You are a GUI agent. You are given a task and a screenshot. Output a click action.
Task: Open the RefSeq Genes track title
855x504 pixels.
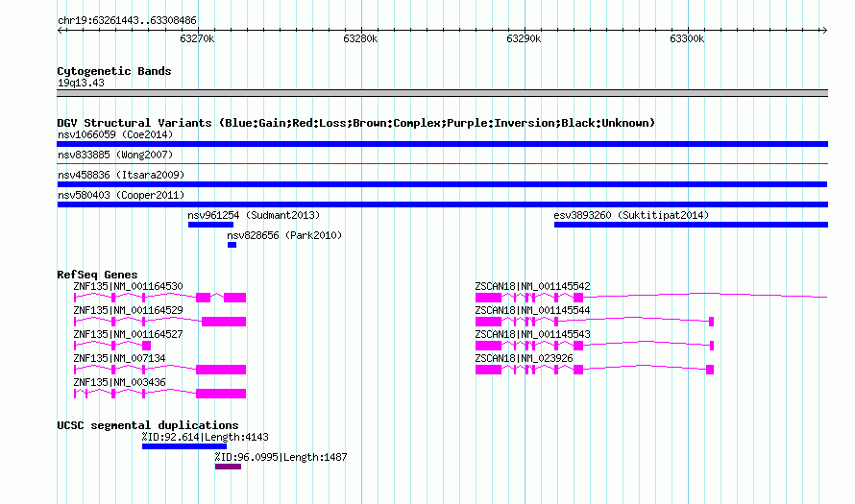coord(97,275)
